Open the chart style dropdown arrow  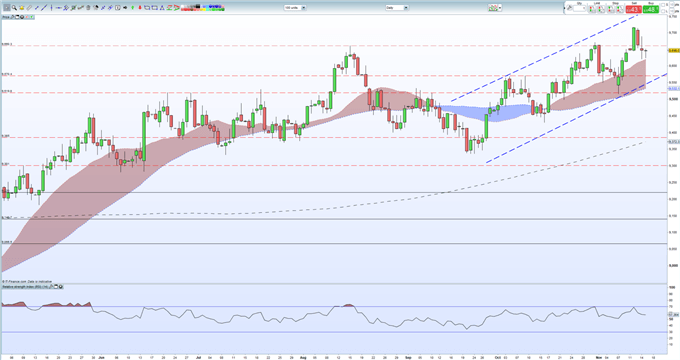click(500, 7)
